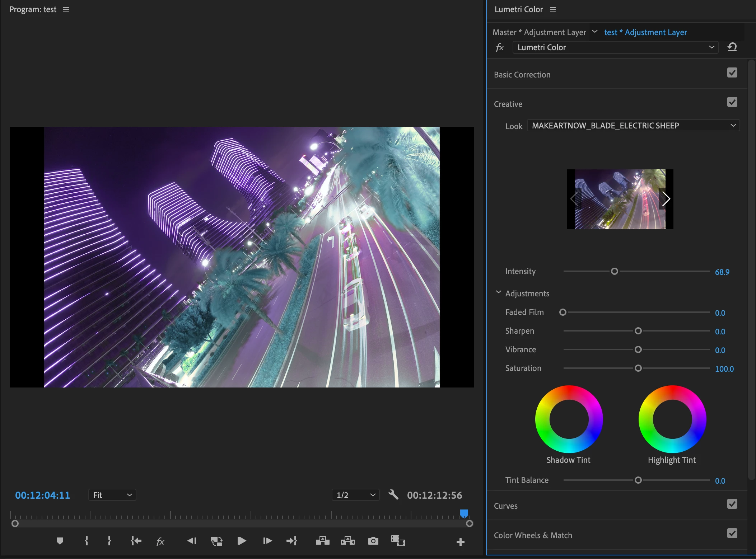Collapse the Adjustments section
This screenshot has height=559, width=756.
[x=498, y=293]
